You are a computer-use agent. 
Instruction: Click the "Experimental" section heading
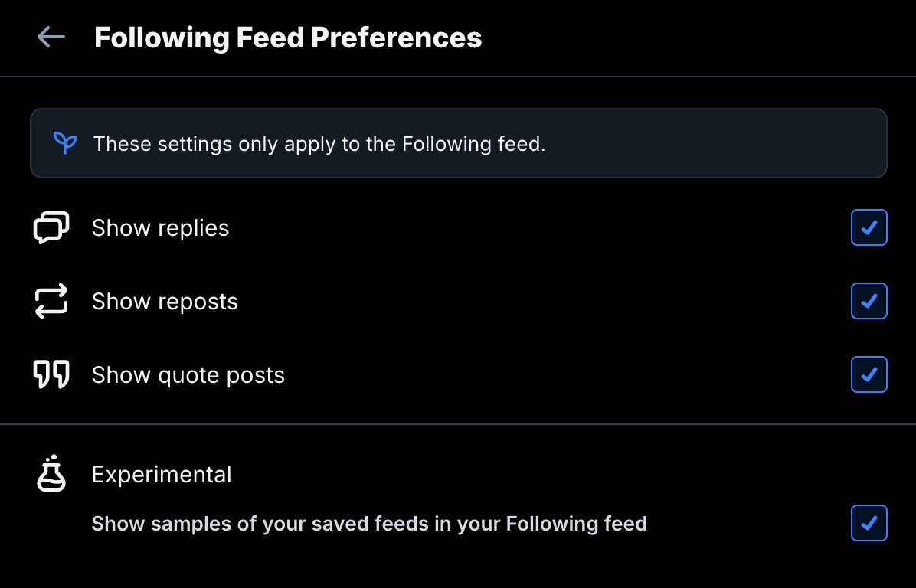[162, 475]
